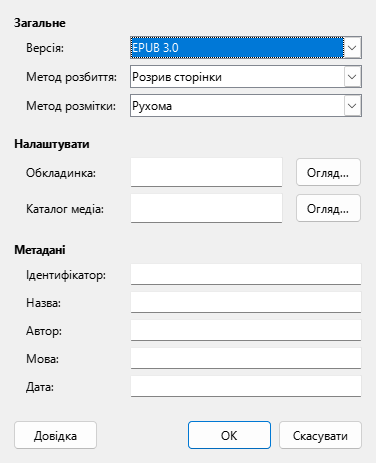
Task: Click the Каталог медіа path field
Action: (x=206, y=208)
